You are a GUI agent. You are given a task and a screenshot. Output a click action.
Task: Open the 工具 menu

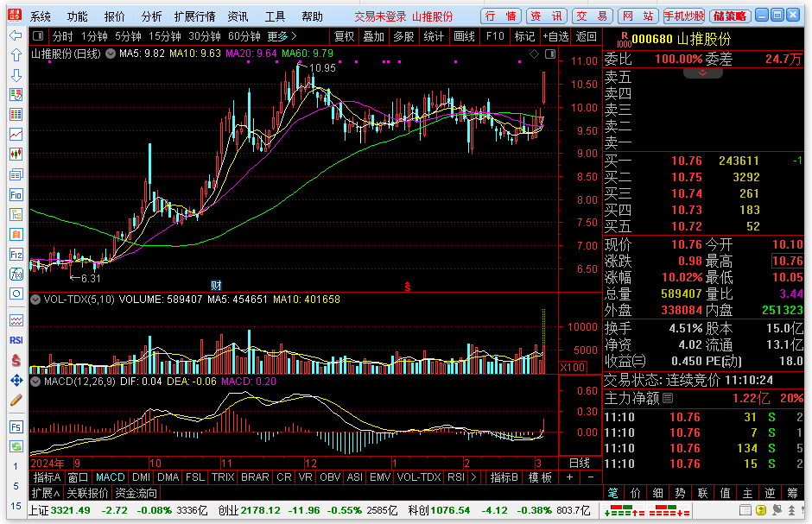pyautogui.click(x=275, y=16)
